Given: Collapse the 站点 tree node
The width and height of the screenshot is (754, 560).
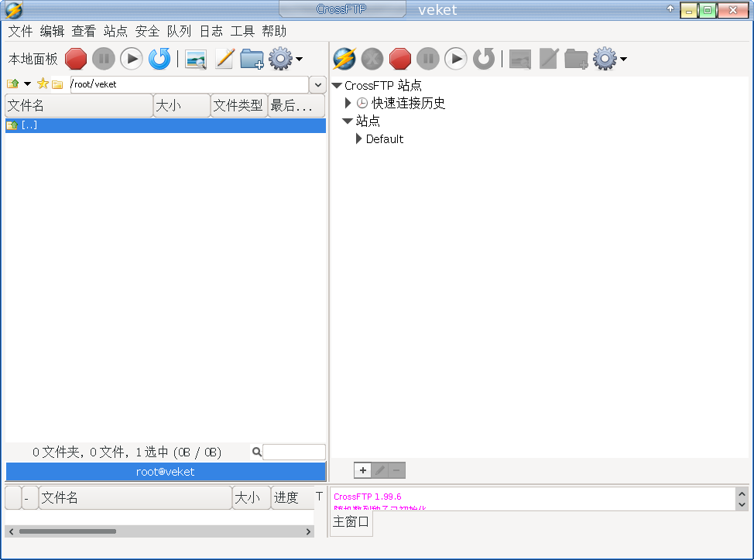Looking at the screenshot, I should (347, 121).
